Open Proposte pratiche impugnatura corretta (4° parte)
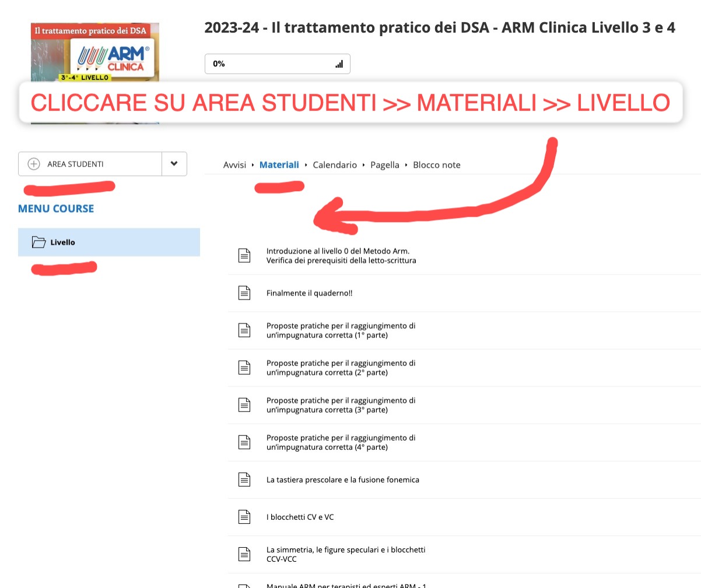Image resolution: width=701 pixels, height=588 pixels. click(341, 442)
